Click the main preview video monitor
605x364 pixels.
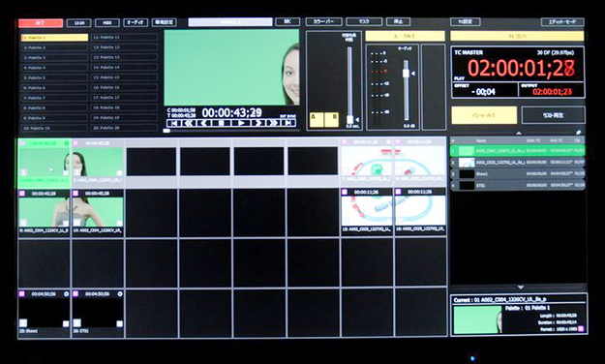(x=231, y=67)
